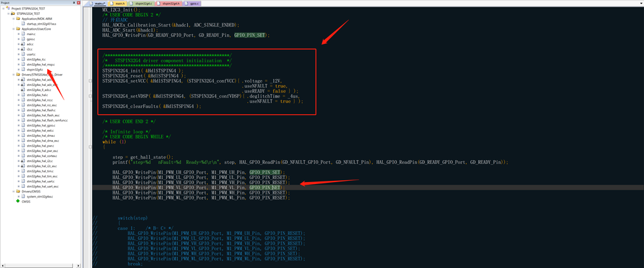The image size is (644, 268).
Task: Click the MX_I2C3_Init() code line
Action: (121, 10)
